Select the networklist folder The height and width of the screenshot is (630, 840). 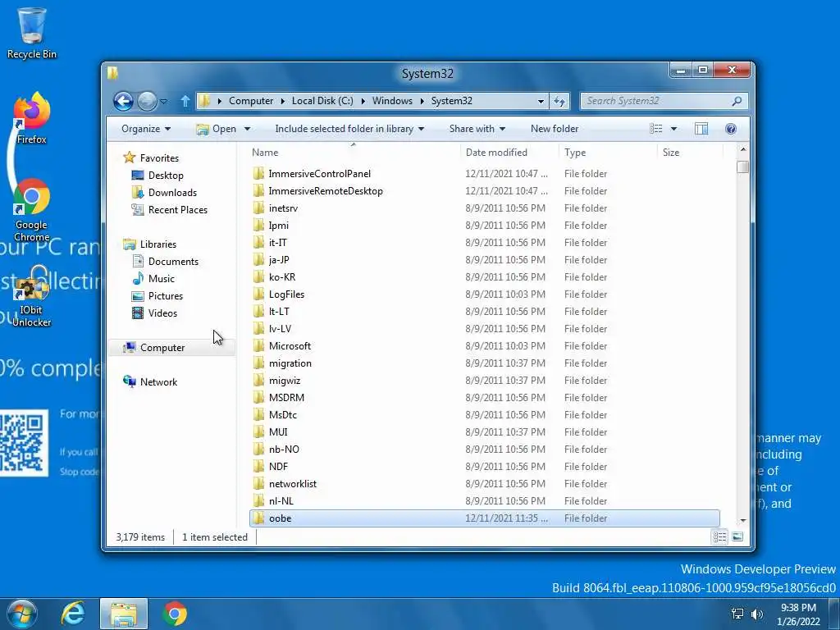pos(293,483)
